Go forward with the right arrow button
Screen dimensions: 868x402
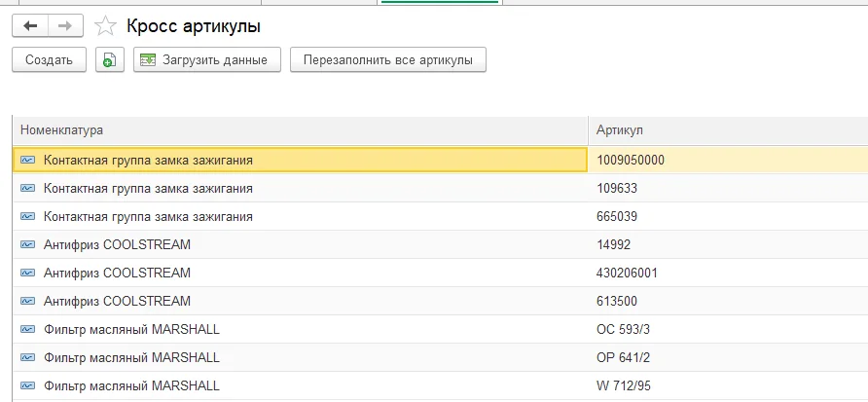click(65, 26)
